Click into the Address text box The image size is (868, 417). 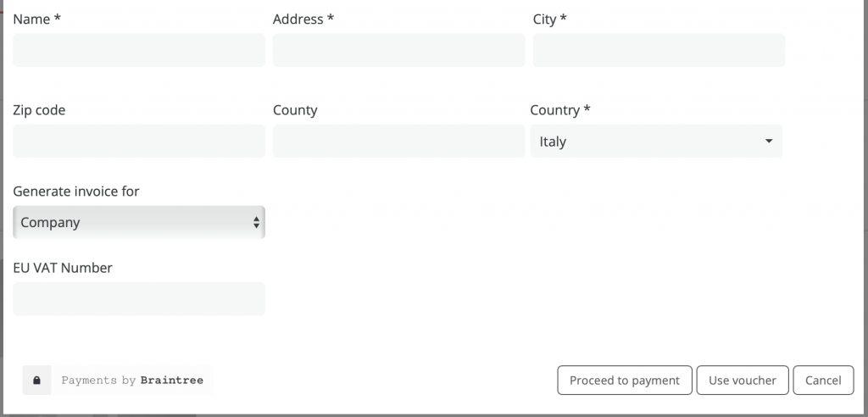[398, 51]
